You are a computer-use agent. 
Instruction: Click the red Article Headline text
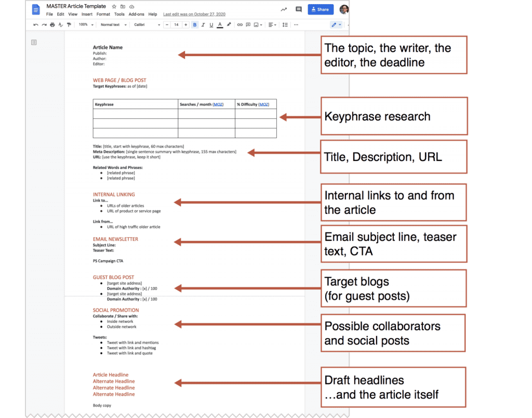(111, 375)
